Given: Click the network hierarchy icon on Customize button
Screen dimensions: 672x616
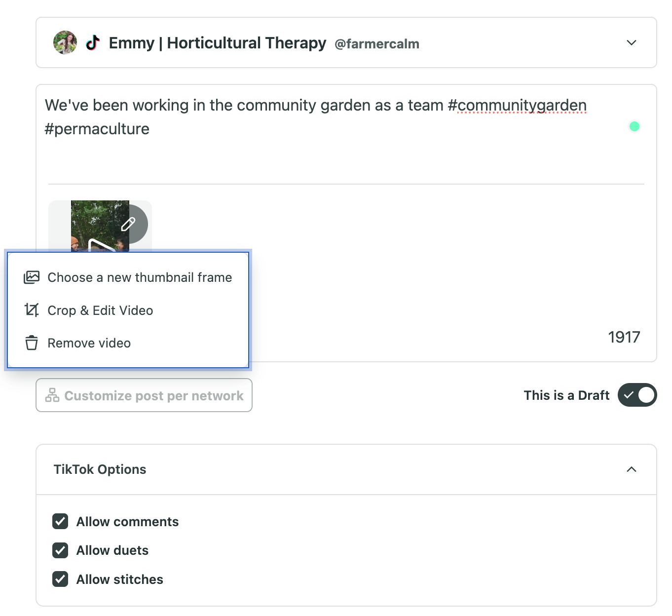Looking at the screenshot, I should coord(51,395).
